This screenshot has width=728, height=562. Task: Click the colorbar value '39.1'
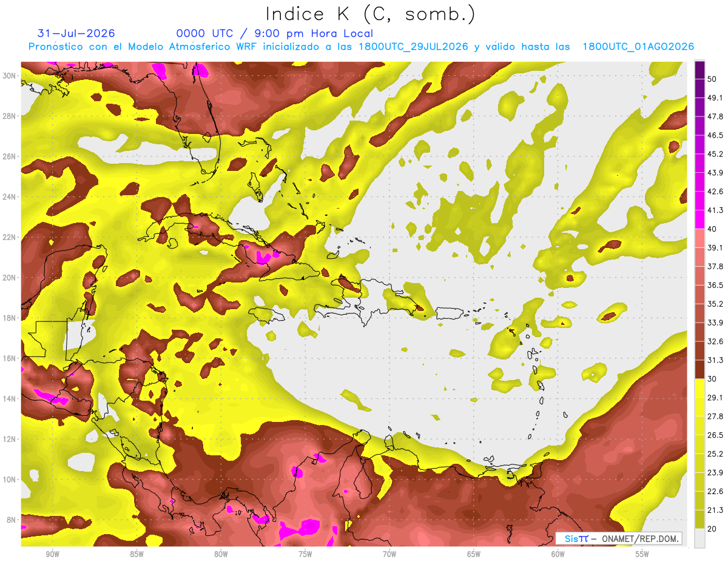716,248
